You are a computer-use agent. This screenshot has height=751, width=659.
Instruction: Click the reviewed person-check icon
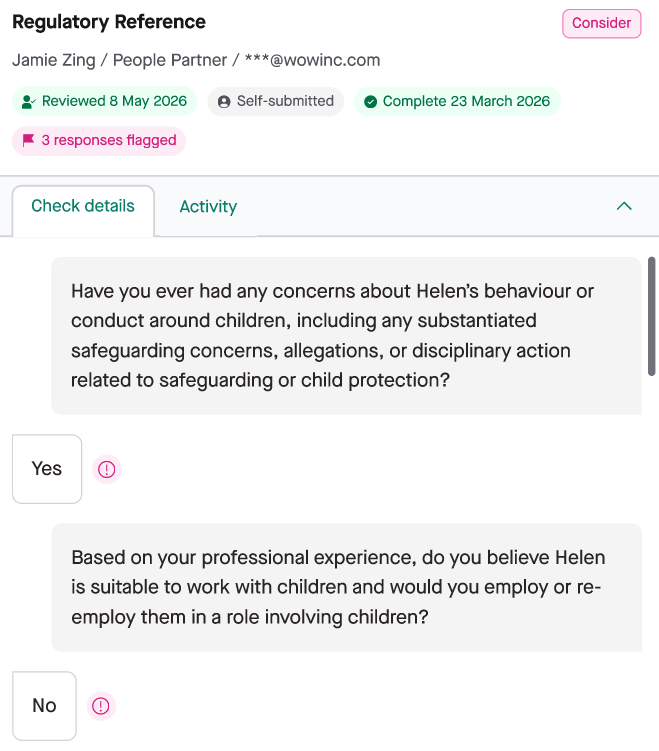(x=29, y=102)
